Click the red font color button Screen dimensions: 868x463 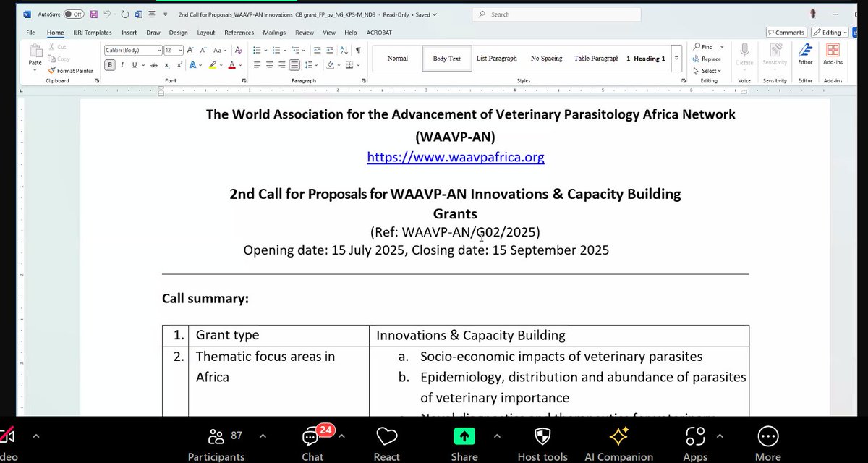tap(231, 65)
